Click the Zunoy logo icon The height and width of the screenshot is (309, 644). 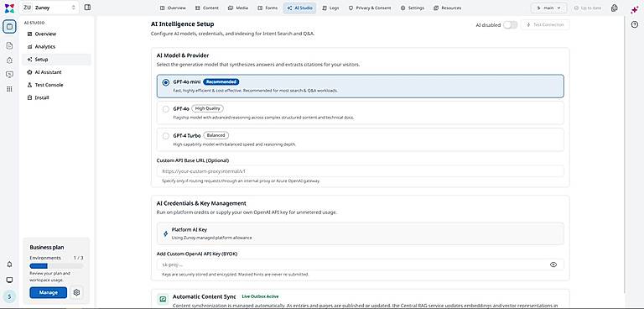9,8
